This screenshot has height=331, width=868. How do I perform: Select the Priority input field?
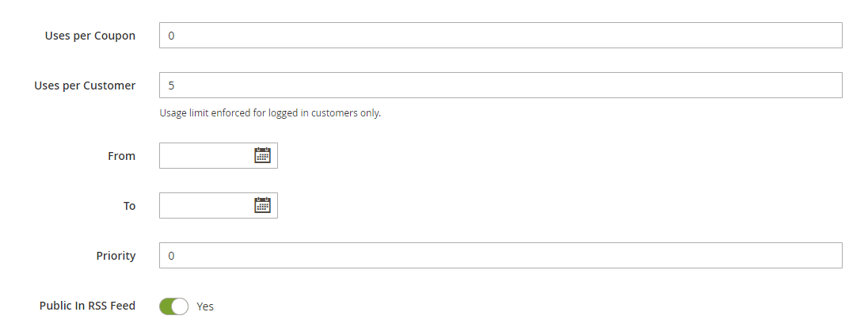point(501,256)
